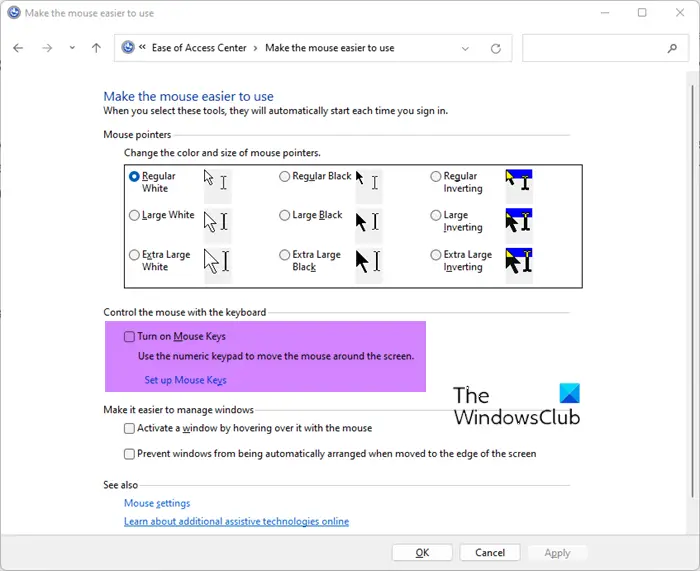
Task: Click the Apply button
Action: 557,553
